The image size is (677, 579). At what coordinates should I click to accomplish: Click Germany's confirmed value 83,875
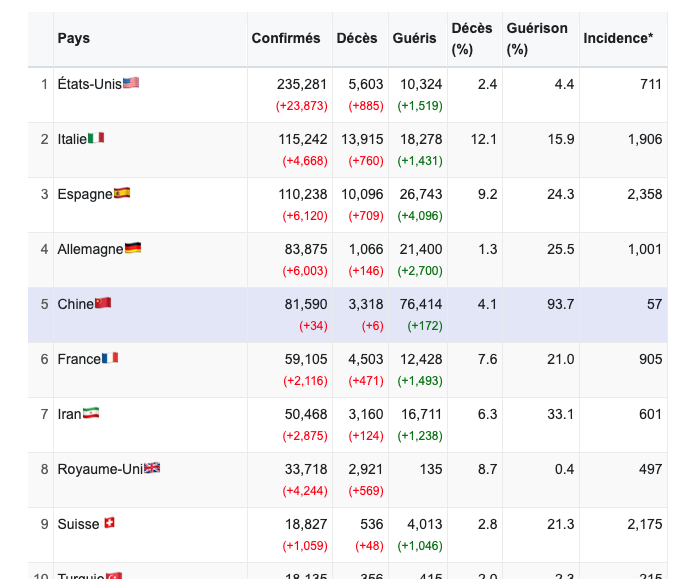[306, 249]
